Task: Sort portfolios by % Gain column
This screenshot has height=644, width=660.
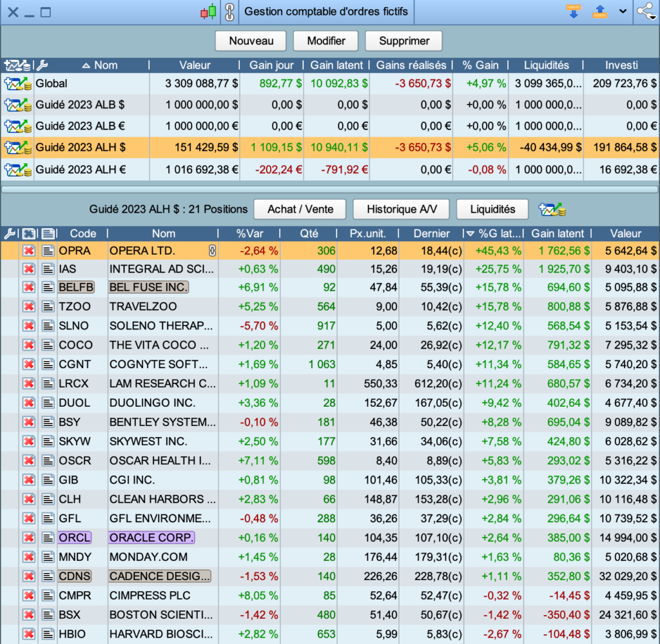Action: (x=480, y=65)
